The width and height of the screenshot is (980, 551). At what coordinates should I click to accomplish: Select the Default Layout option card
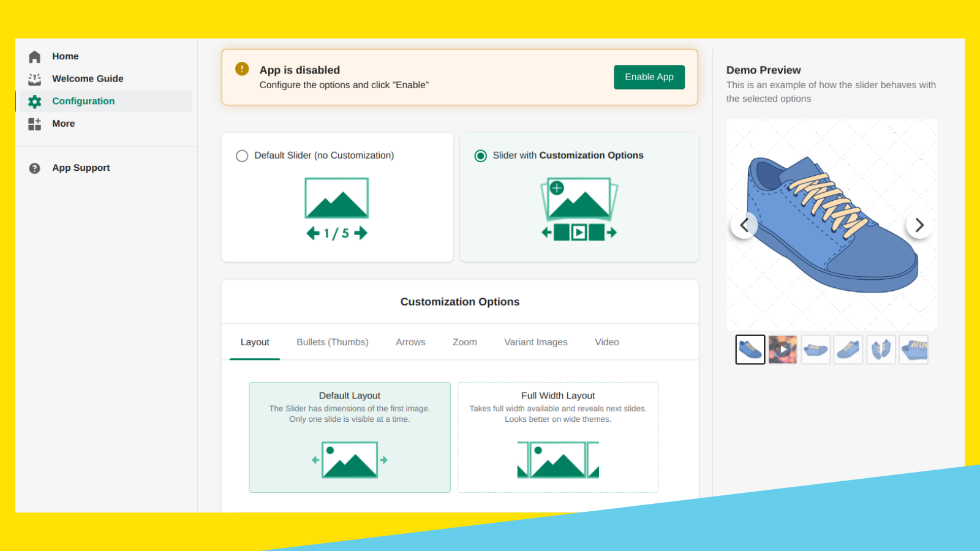coord(349,437)
